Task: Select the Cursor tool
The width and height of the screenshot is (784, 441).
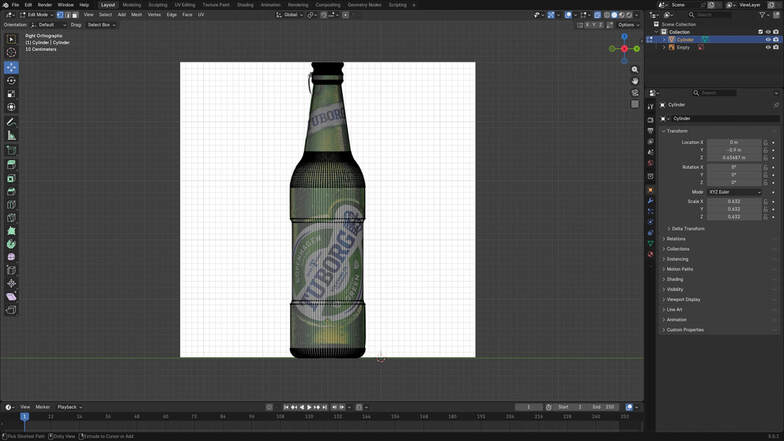Action: point(11,53)
